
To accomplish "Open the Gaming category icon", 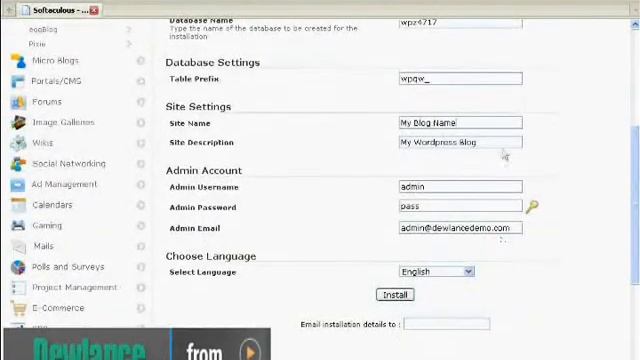I will [18, 226].
